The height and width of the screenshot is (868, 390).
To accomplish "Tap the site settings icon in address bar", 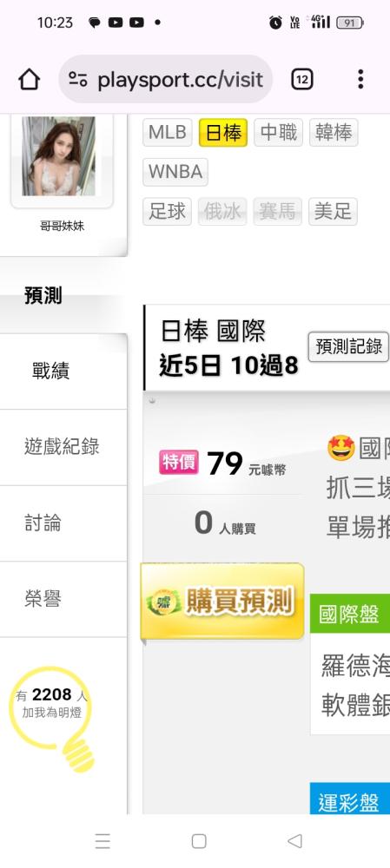I will click(78, 80).
